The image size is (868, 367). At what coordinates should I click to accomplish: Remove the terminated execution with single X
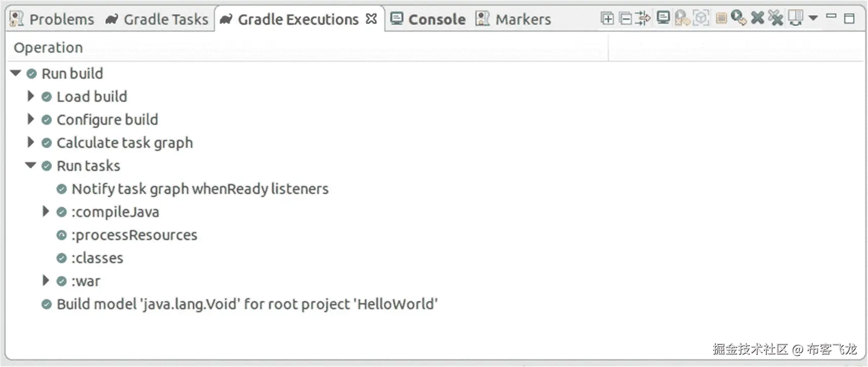(x=757, y=18)
